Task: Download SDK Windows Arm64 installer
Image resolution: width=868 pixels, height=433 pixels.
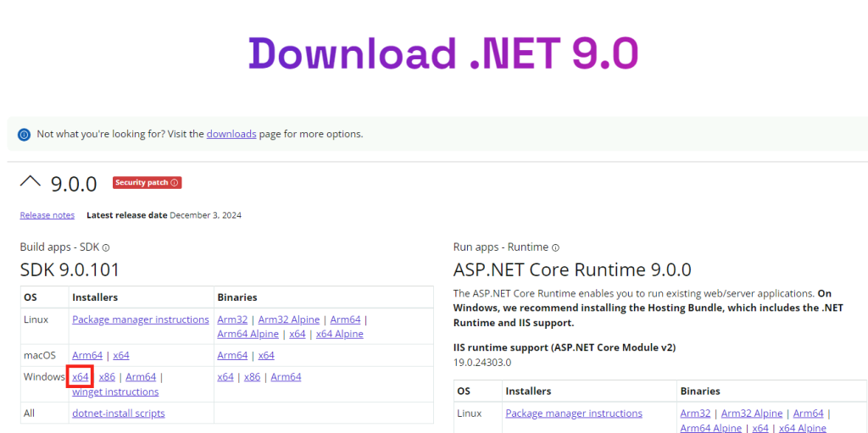Action: (142, 377)
